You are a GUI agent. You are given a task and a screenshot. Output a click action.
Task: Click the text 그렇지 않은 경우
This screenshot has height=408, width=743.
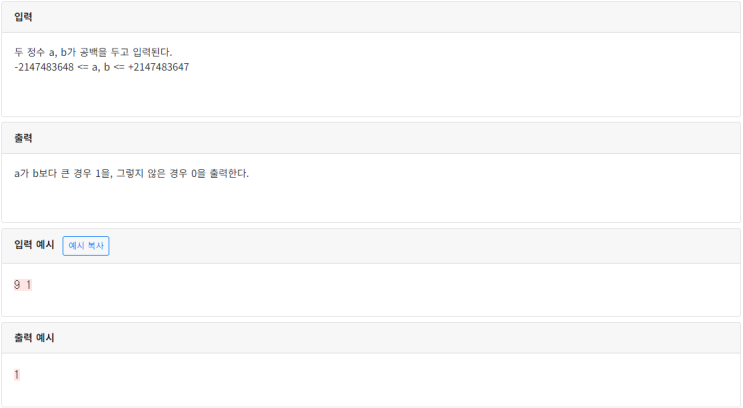click(151, 173)
